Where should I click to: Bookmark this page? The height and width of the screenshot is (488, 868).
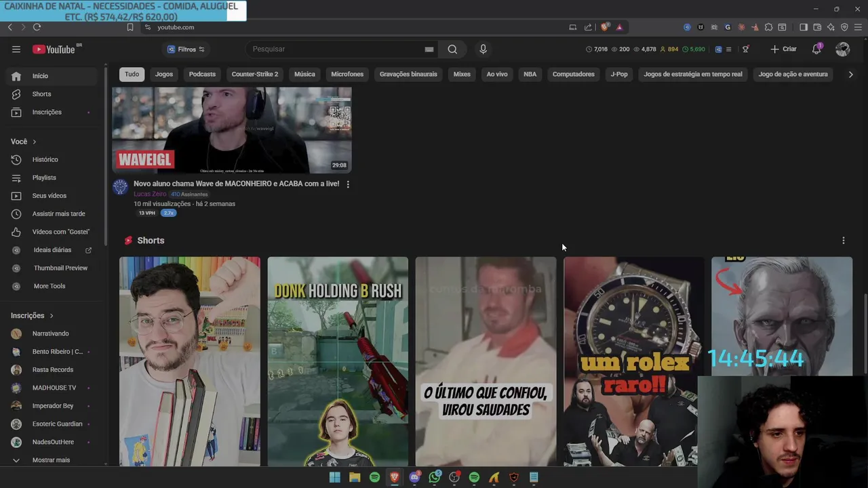click(x=130, y=27)
